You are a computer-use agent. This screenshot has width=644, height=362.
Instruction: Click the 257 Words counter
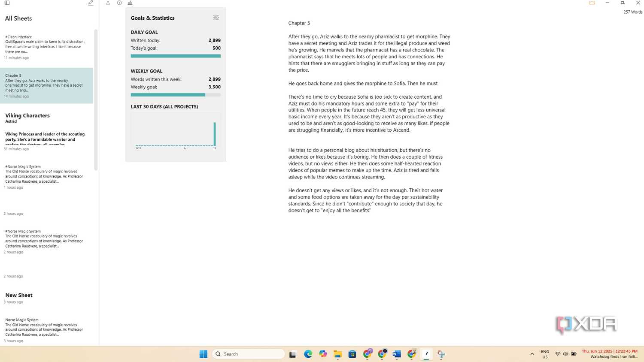[633, 12]
